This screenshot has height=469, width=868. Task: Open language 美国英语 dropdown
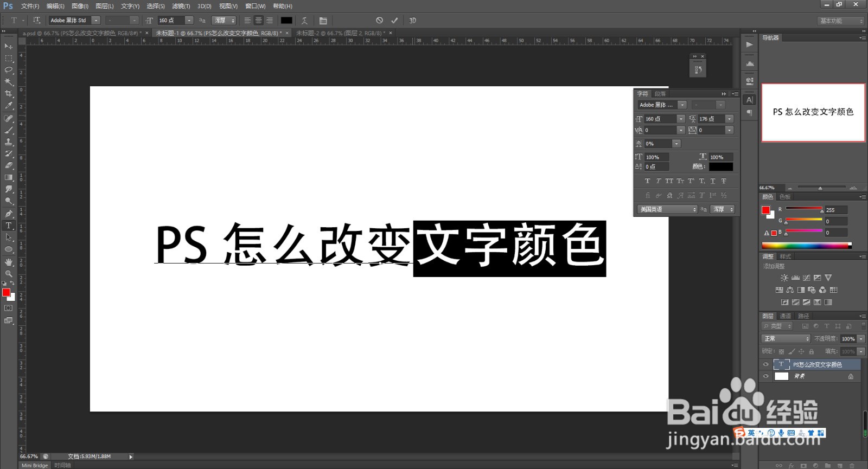coord(668,209)
